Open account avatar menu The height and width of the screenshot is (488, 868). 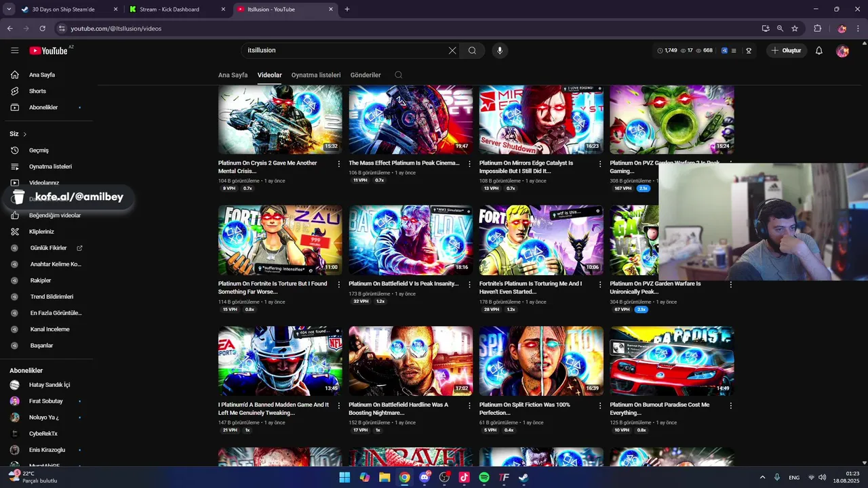(842, 51)
